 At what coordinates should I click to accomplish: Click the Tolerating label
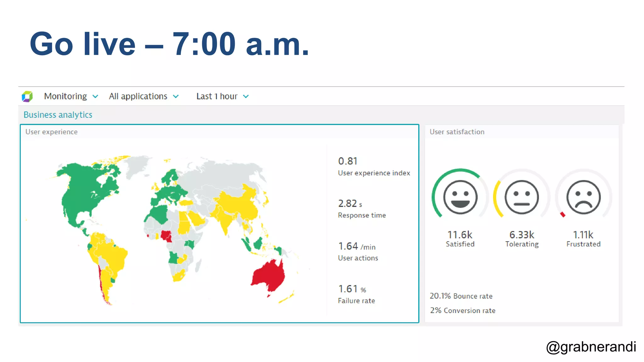[522, 244]
